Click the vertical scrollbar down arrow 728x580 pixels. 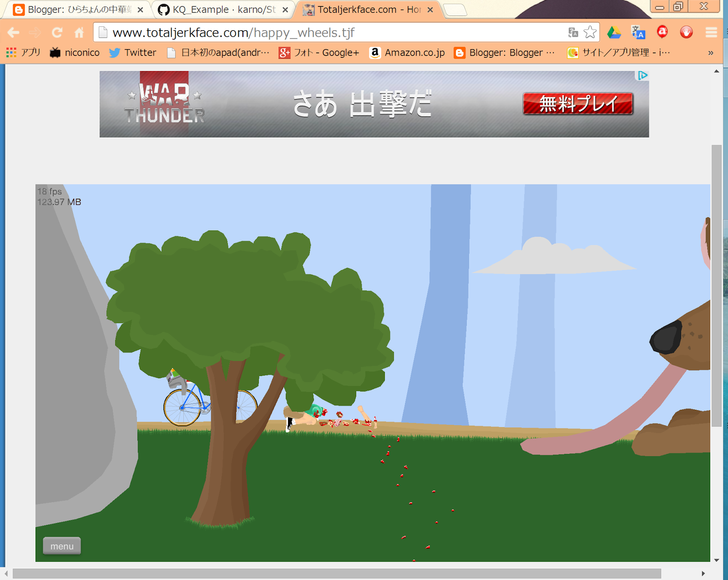click(x=717, y=560)
